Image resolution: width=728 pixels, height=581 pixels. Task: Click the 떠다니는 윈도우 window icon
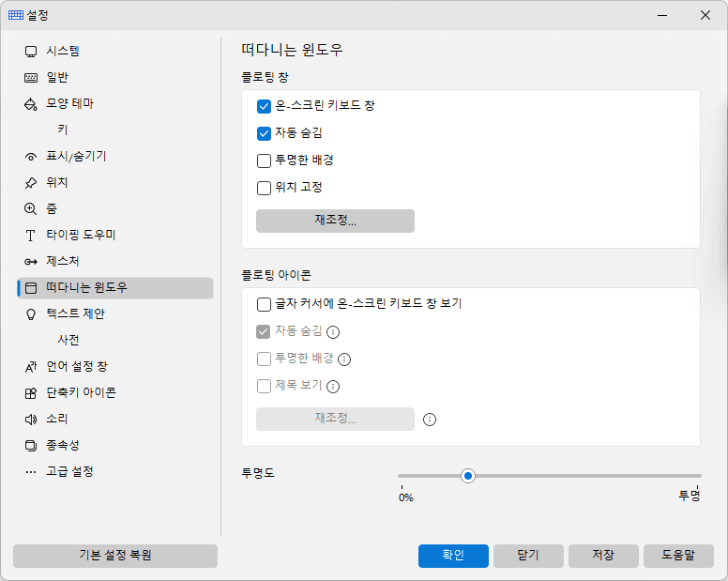(31, 288)
